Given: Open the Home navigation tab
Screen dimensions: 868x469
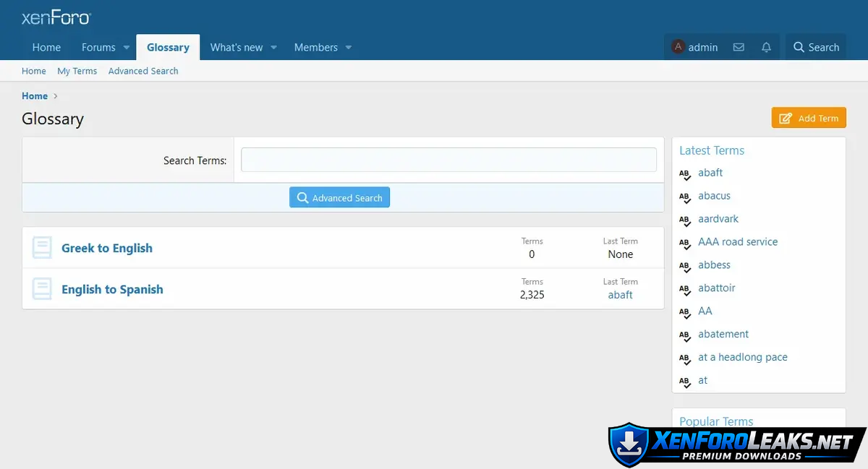Looking at the screenshot, I should pos(46,48).
